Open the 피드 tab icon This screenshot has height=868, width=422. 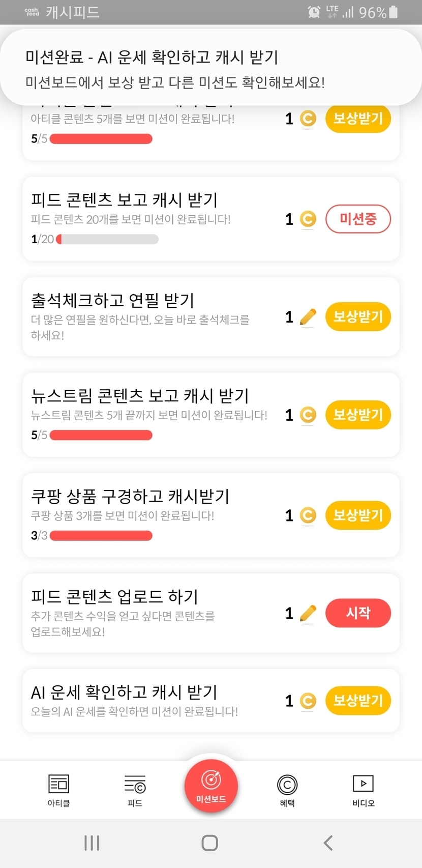135,785
